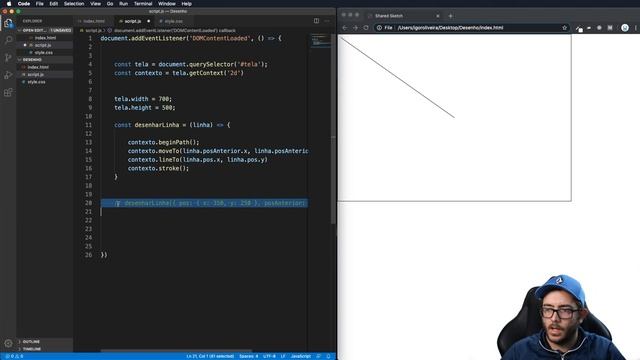This screenshot has height=360, width=640.
Task: Change end of line sequence LF
Action: pyautogui.click(x=283, y=356)
